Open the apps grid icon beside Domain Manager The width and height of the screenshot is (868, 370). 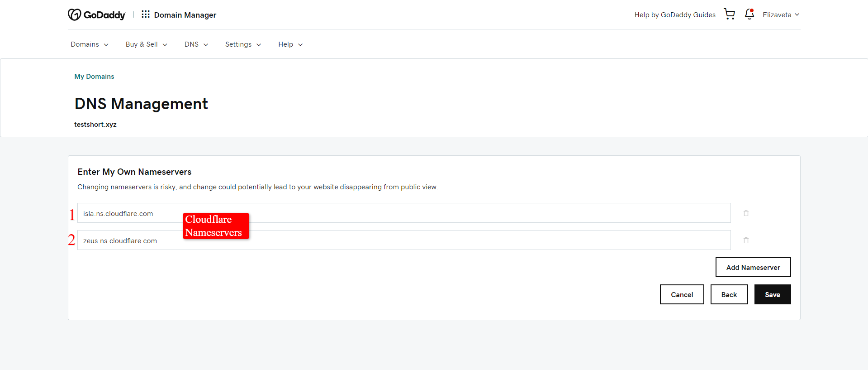point(146,14)
